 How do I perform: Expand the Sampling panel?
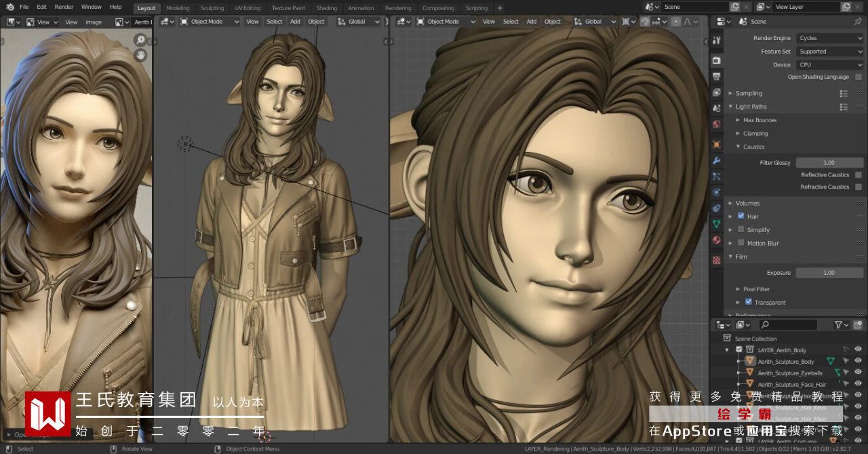pyautogui.click(x=749, y=94)
